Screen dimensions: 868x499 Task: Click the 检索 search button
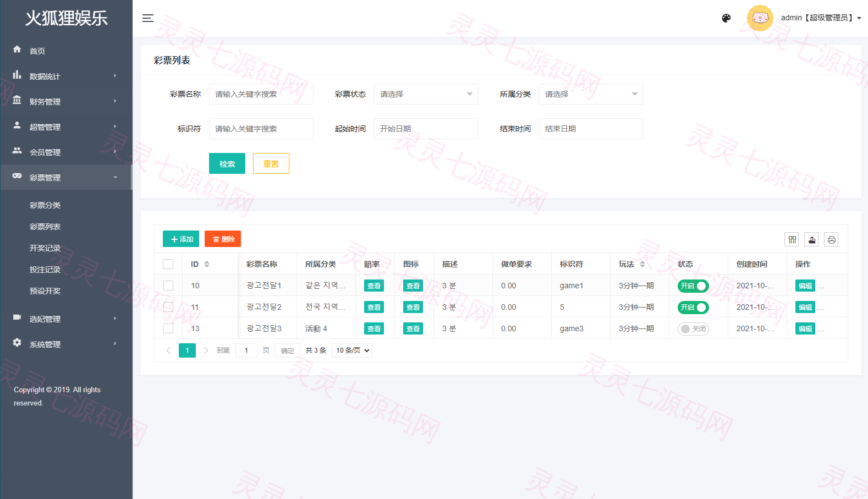(227, 163)
